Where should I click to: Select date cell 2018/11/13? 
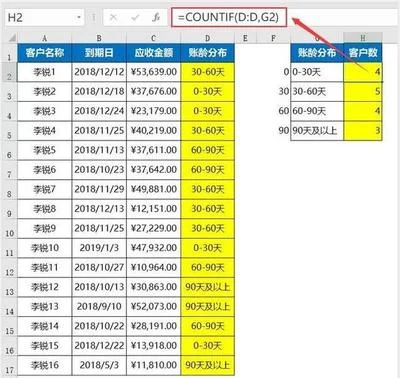[x=99, y=150]
